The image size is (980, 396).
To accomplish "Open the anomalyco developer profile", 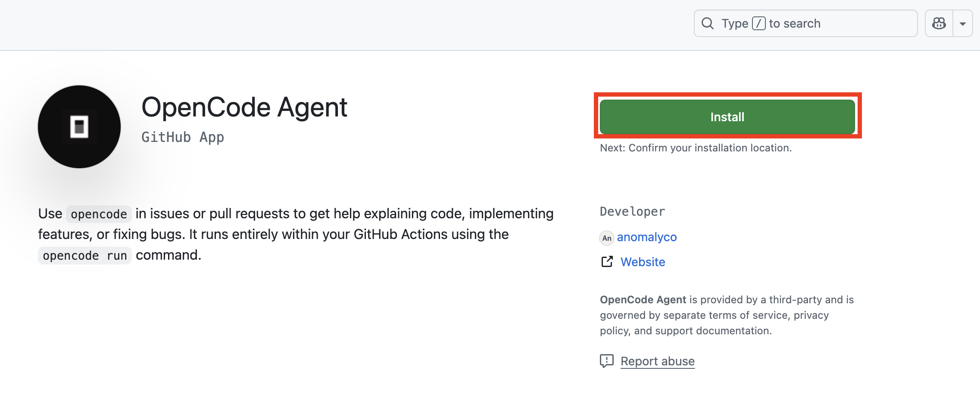I will pos(647,237).
